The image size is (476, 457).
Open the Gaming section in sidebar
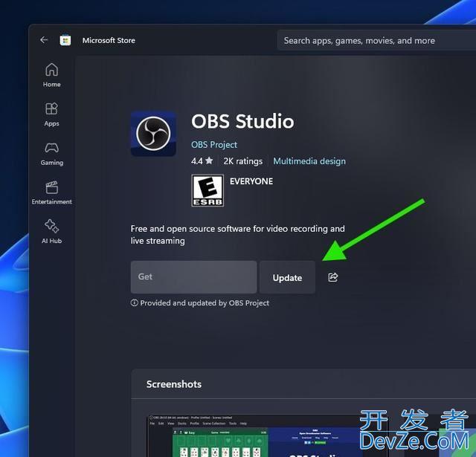51,154
